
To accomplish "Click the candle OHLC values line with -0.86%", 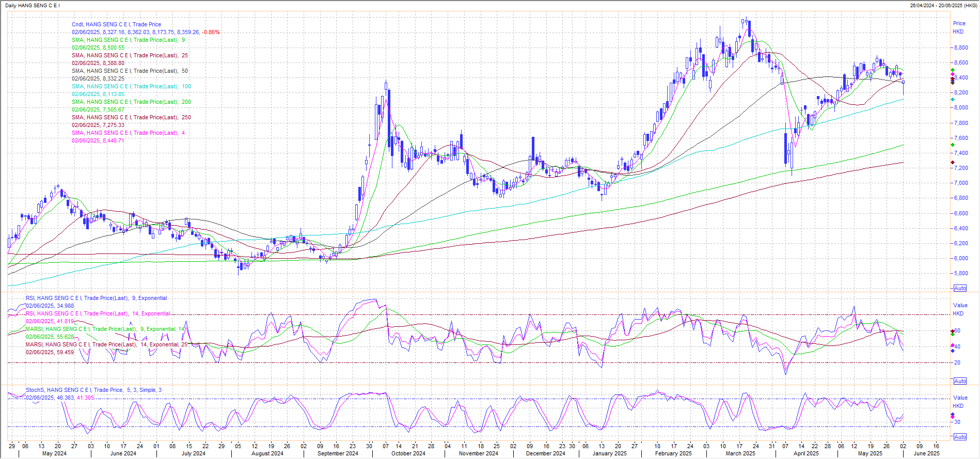I will pos(146,32).
